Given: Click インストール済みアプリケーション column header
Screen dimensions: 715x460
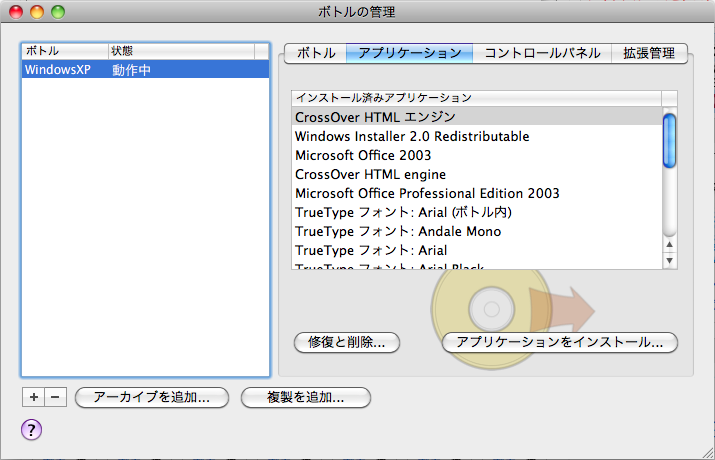Looking at the screenshot, I should click(x=477, y=98).
